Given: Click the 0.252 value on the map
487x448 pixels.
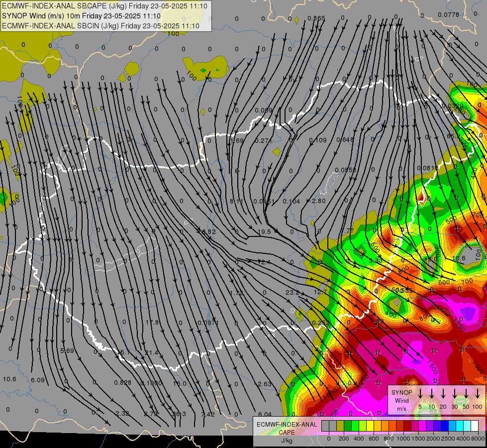Looking at the screenshot, I should coord(321,323).
